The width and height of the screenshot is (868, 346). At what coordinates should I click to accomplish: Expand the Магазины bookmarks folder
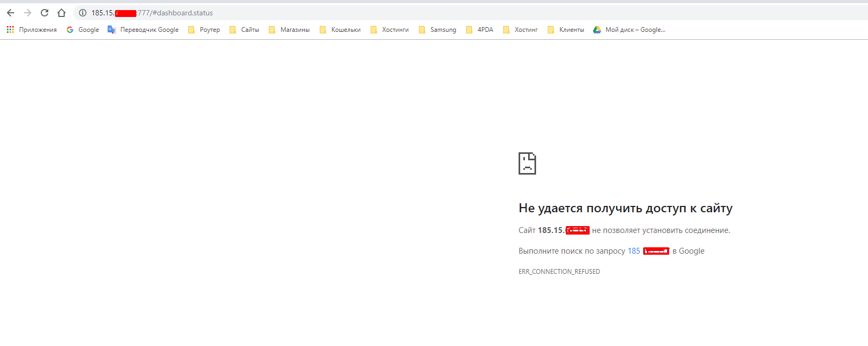[x=289, y=30]
